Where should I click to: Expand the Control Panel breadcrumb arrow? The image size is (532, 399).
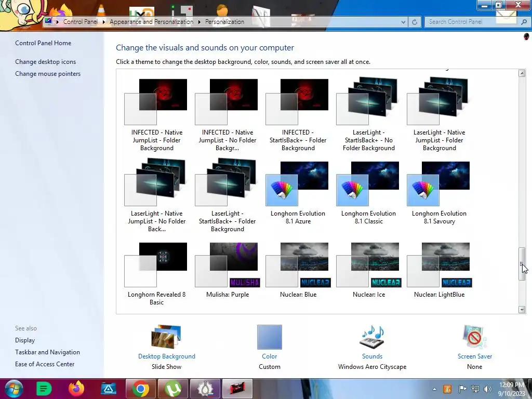coord(103,22)
